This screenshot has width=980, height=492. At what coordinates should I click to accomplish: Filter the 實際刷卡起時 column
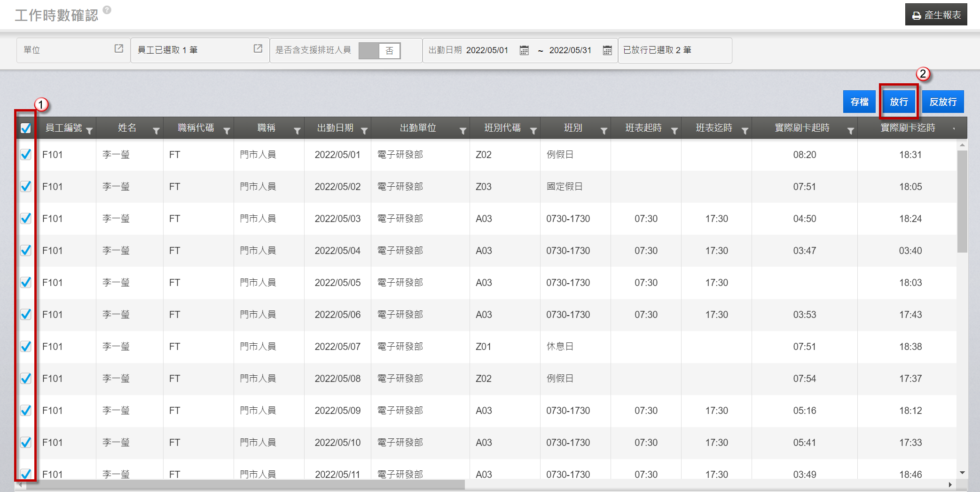850,131
